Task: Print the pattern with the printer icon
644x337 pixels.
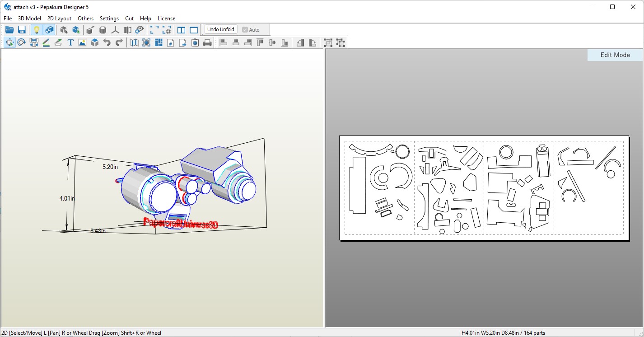Action: [x=207, y=42]
